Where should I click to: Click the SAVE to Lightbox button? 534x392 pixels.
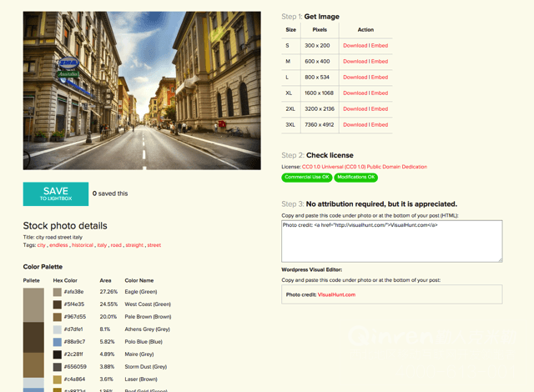pos(56,194)
